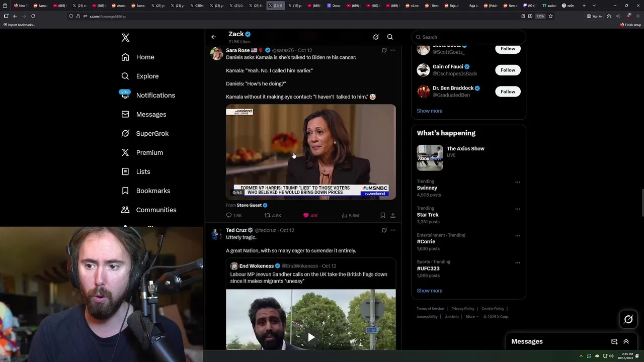Screen dimensions: 644x362
Task: Open the Star Trek trending topic
Action: point(428,215)
